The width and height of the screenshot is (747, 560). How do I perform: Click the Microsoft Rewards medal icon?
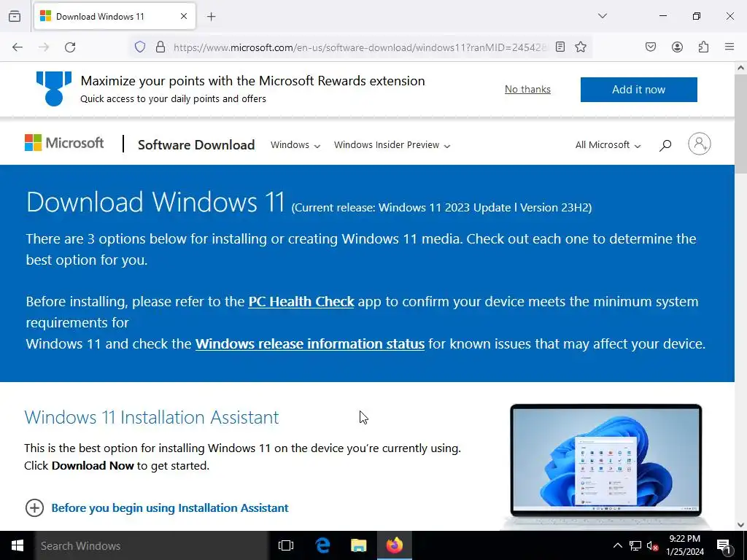point(54,88)
